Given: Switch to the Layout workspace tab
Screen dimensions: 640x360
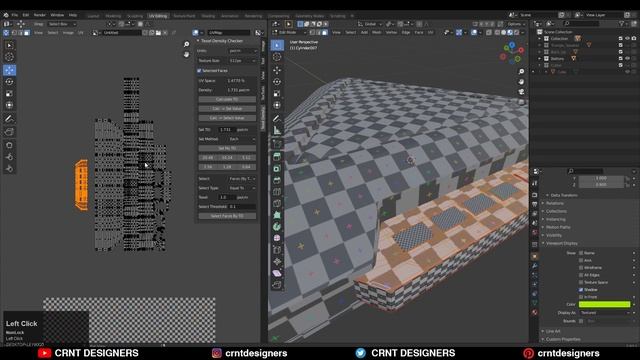Looking at the screenshot, I should click(x=93, y=16).
